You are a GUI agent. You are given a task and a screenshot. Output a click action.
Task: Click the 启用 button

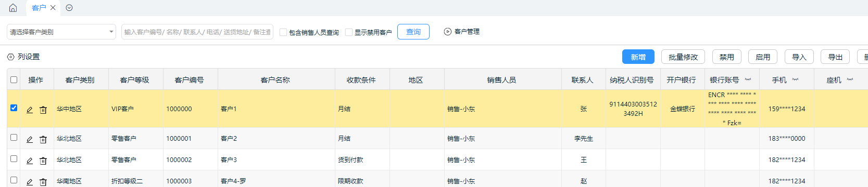(x=763, y=57)
